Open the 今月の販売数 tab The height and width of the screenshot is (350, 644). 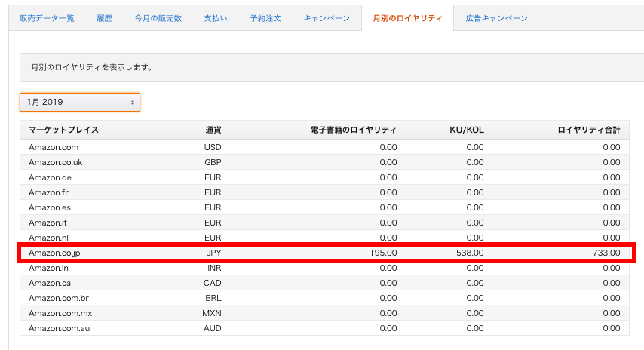point(158,19)
